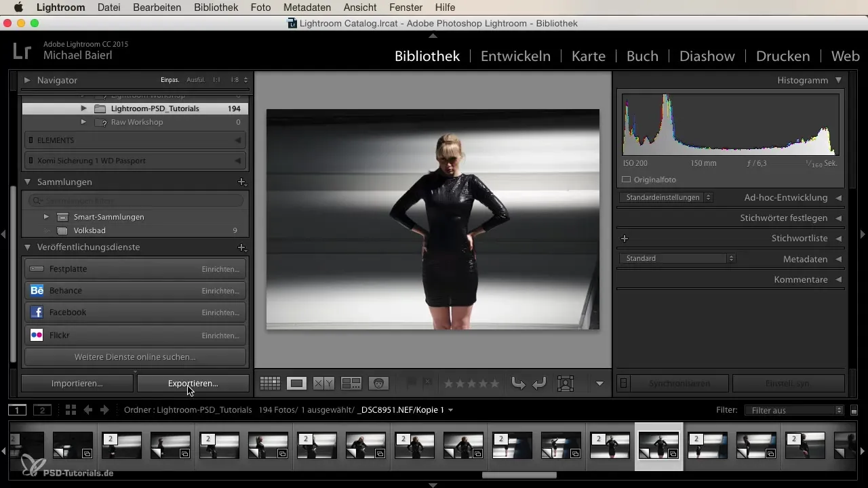Viewport: 868px width, 488px height.
Task: Open People face view
Action: [378, 384]
